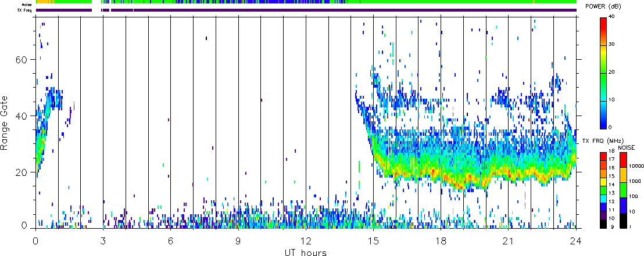Click the 12 tick label on UT hours axis
Viewport: 644px width, 256px height.
pos(306,241)
